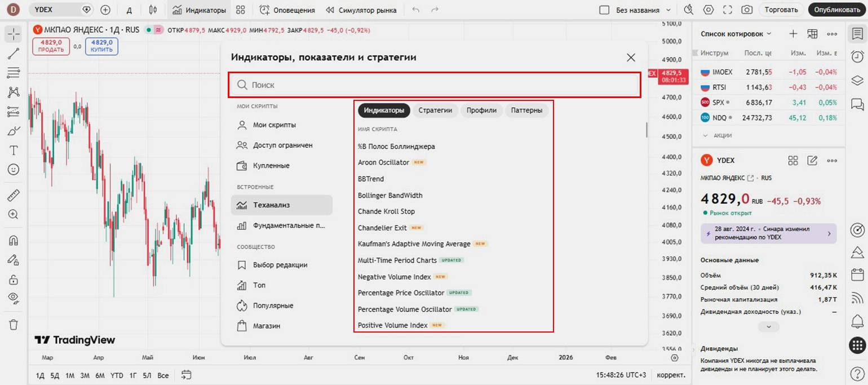Click the Поиск search field
The height and width of the screenshot is (385, 868).
pyautogui.click(x=434, y=85)
